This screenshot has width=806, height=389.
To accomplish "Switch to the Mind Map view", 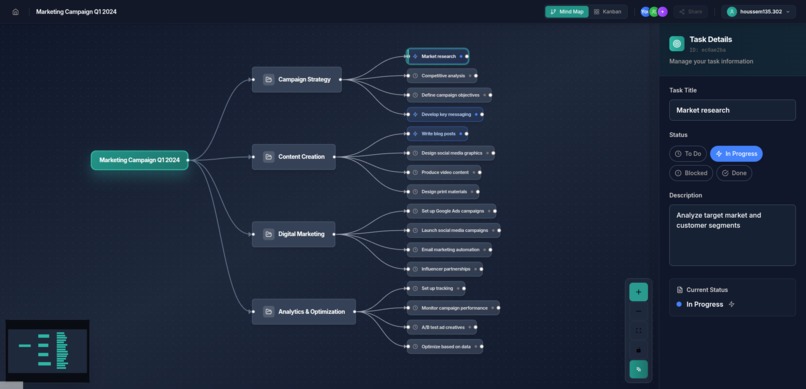I will pyautogui.click(x=566, y=11).
